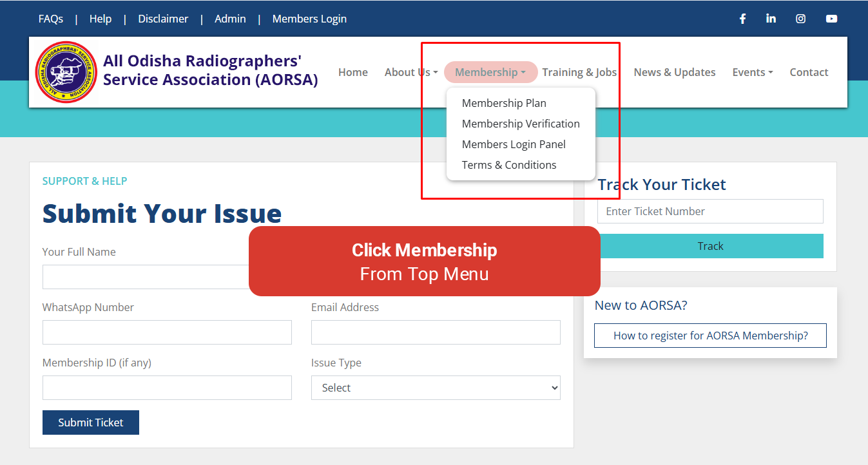Viewport: 868px width, 465px height.
Task: Open How to register for AORSA Membership
Action: click(710, 336)
